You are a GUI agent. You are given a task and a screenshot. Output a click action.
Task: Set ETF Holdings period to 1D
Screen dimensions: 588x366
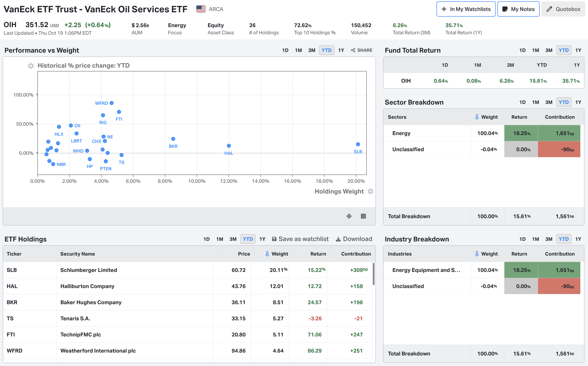(207, 239)
